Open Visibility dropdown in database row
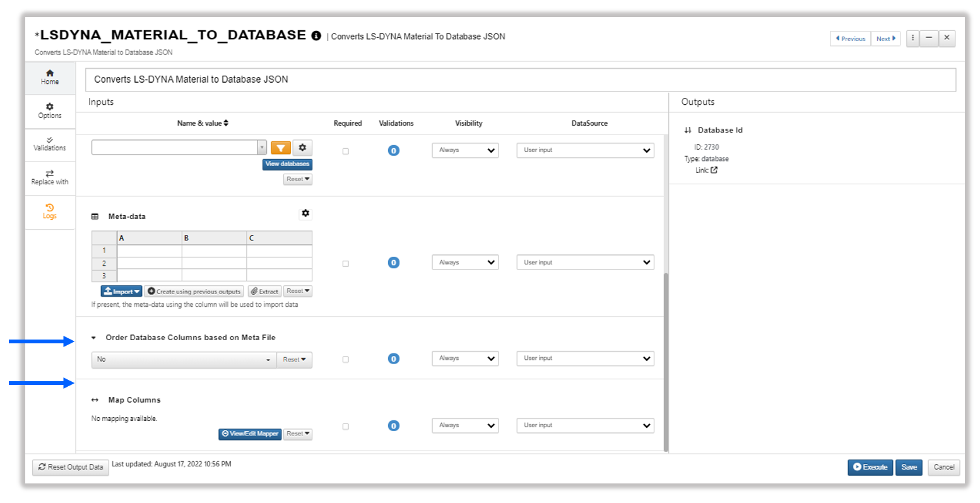This screenshot has height=503, width=980. point(465,150)
